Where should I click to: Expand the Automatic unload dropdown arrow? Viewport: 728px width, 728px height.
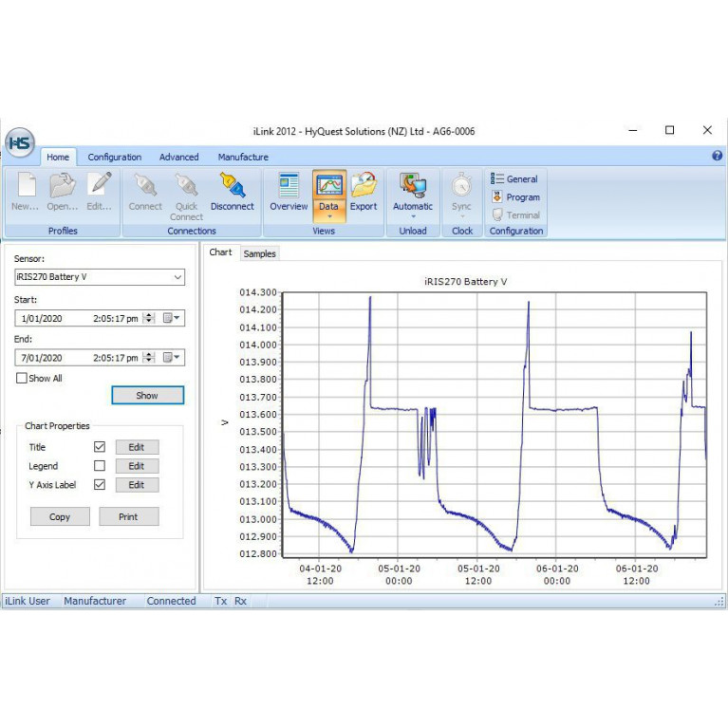(413, 216)
